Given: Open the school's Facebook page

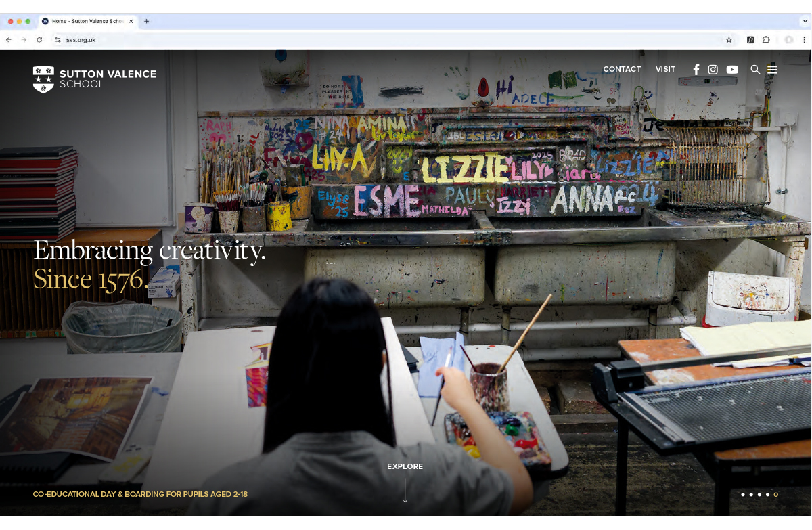Looking at the screenshot, I should [696, 70].
